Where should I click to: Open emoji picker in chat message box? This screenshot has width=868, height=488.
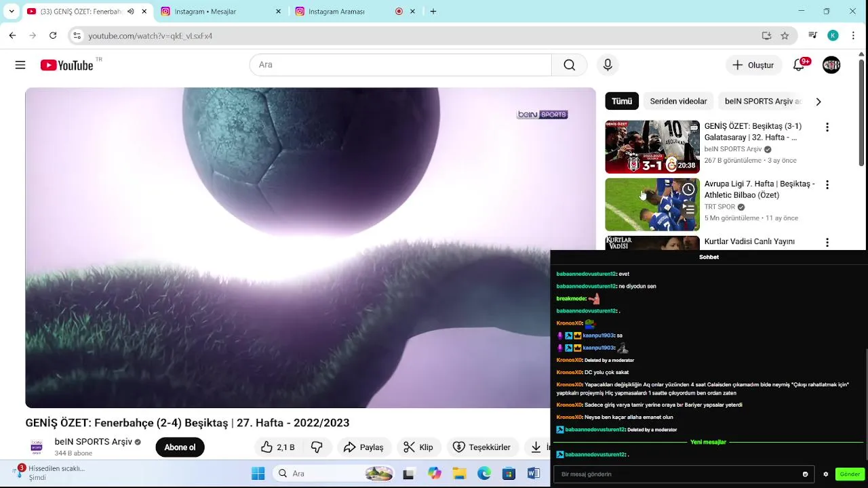click(805, 474)
